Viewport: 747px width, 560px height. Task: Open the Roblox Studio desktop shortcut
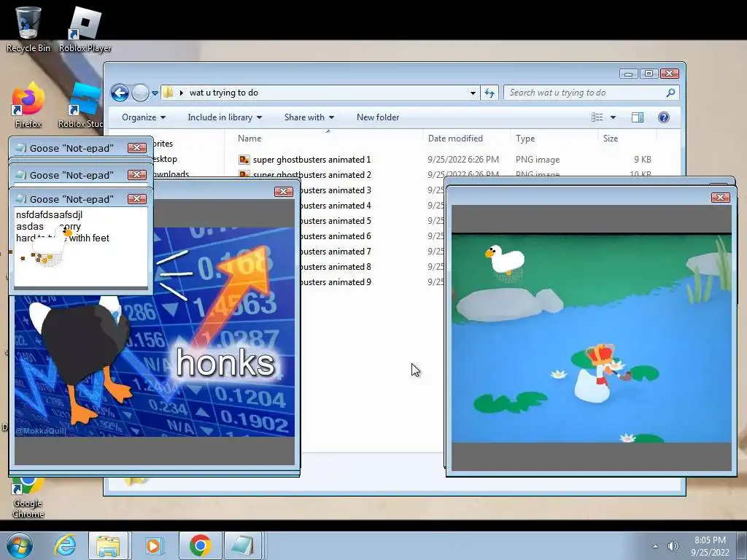(x=81, y=105)
